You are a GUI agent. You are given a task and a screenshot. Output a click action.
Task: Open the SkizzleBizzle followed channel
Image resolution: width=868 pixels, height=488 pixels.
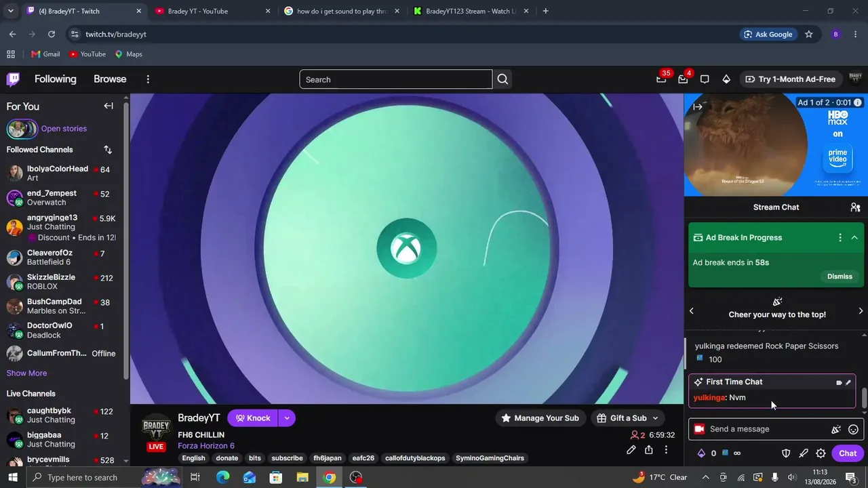tap(61, 282)
